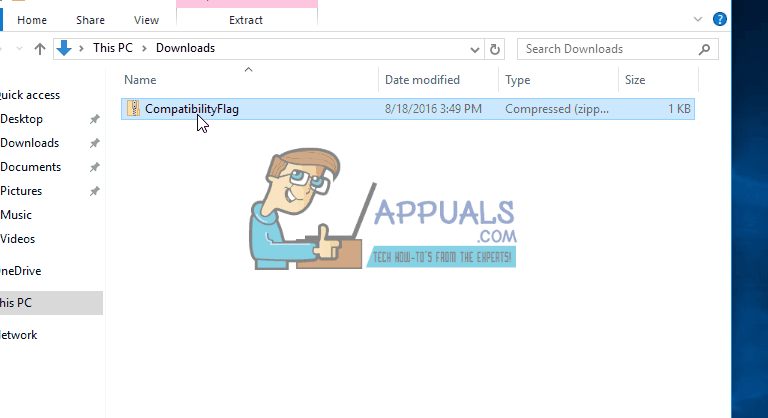Open Quick access in navigation pane

click(x=30, y=95)
